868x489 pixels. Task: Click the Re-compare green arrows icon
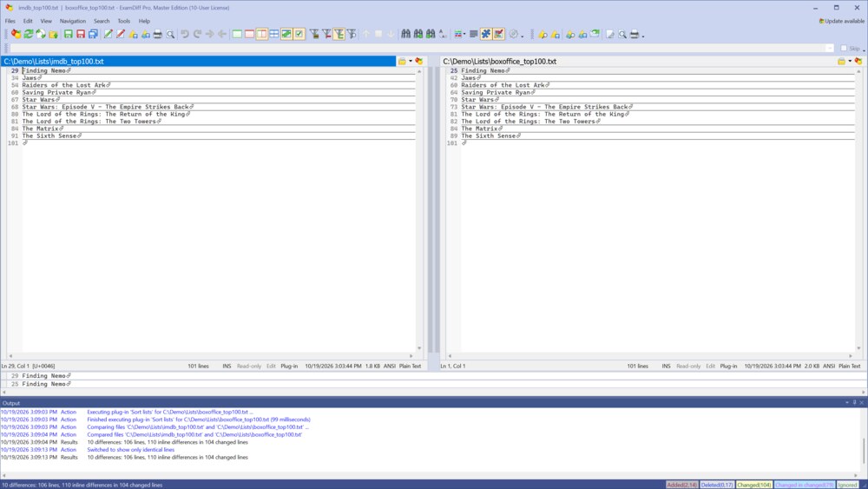[29, 35]
